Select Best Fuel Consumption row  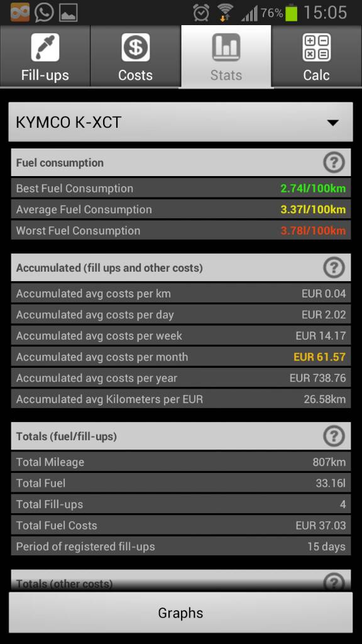click(x=180, y=189)
